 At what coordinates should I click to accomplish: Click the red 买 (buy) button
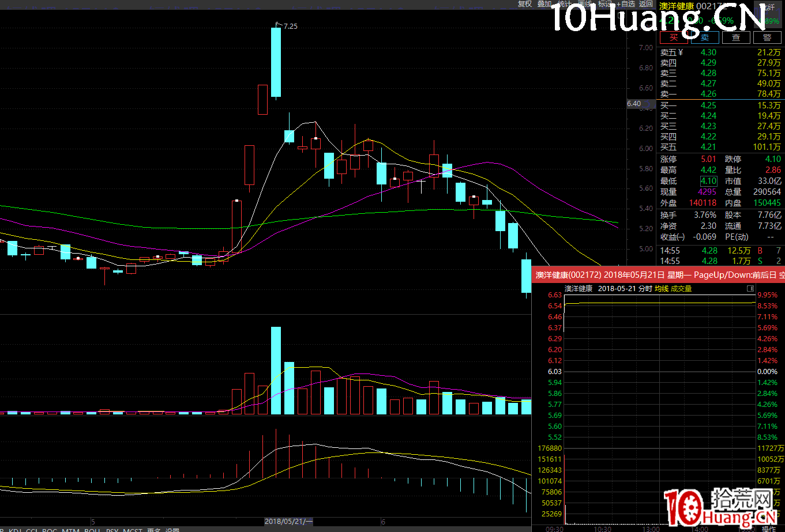(674, 37)
